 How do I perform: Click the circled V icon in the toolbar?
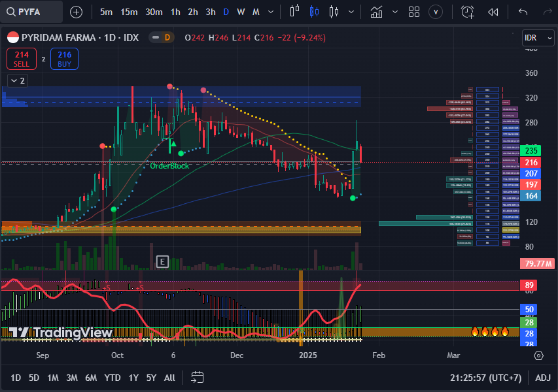point(436,12)
